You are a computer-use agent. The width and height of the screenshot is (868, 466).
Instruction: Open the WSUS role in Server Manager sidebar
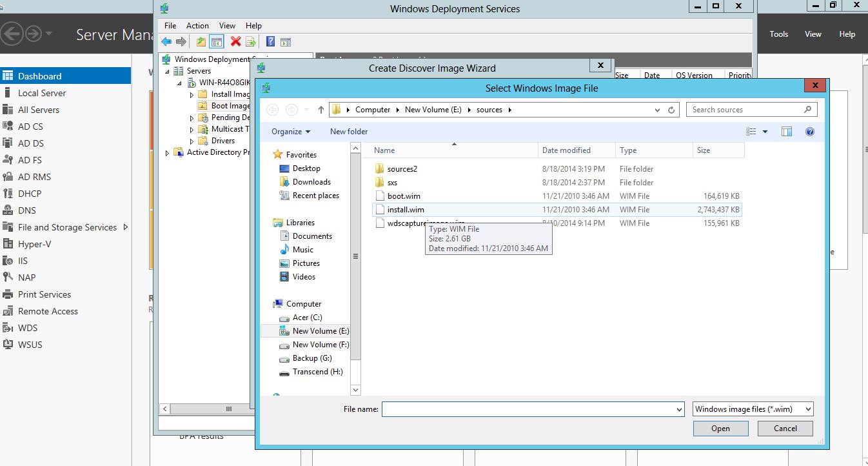click(x=30, y=345)
